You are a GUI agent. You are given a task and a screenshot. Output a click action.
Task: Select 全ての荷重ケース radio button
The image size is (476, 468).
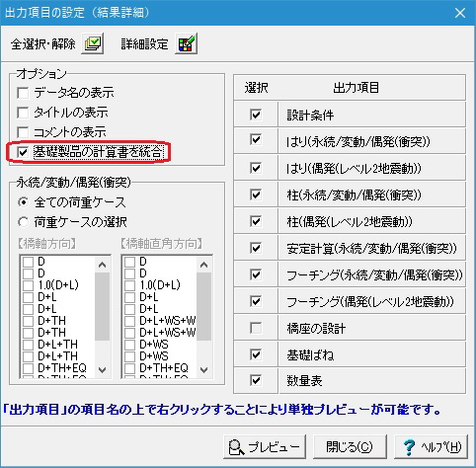[23, 202]
